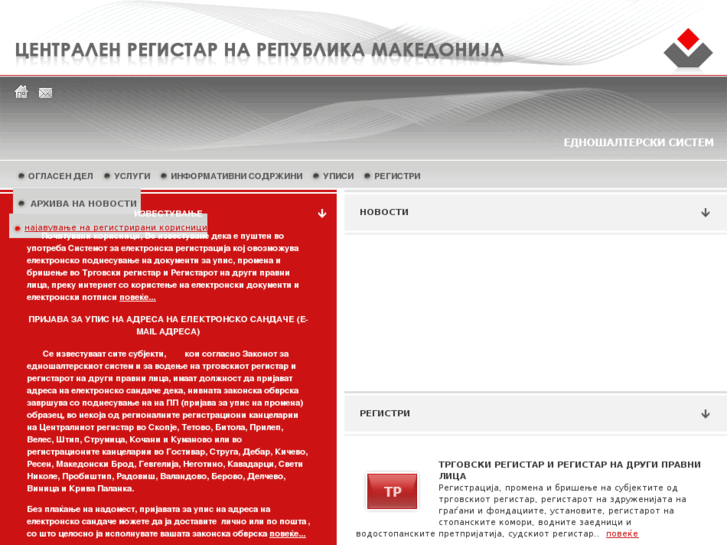Click повеќе link after електронски потписи
Image resolution: width=727 pixels, height=545 pixels.
pyautogui.click(x=137, y=297)
